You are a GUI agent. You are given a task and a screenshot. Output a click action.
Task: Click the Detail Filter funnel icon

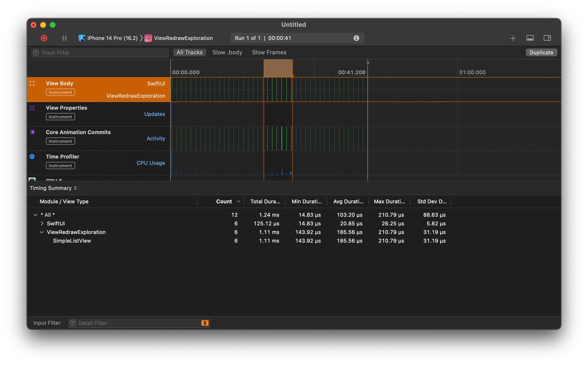point(73,323)
